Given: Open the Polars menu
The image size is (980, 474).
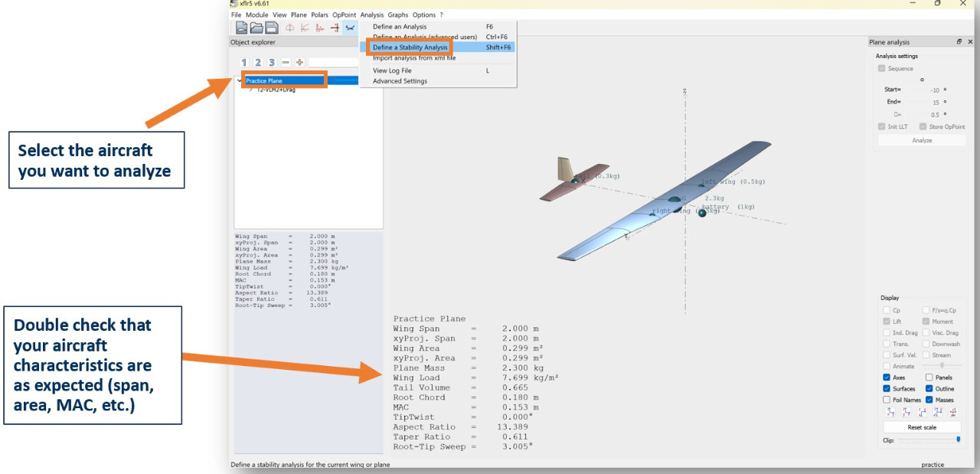Looking at the screenshot, I should (x=319, y=15).
